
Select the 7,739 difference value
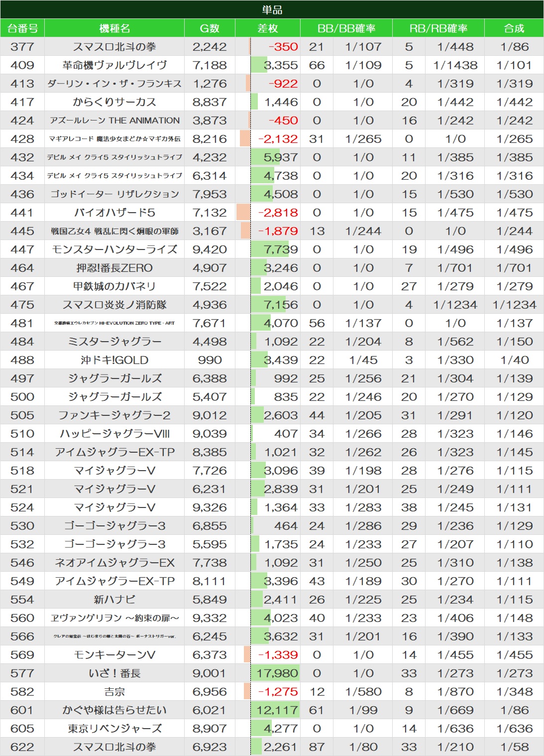coord(281,250)
